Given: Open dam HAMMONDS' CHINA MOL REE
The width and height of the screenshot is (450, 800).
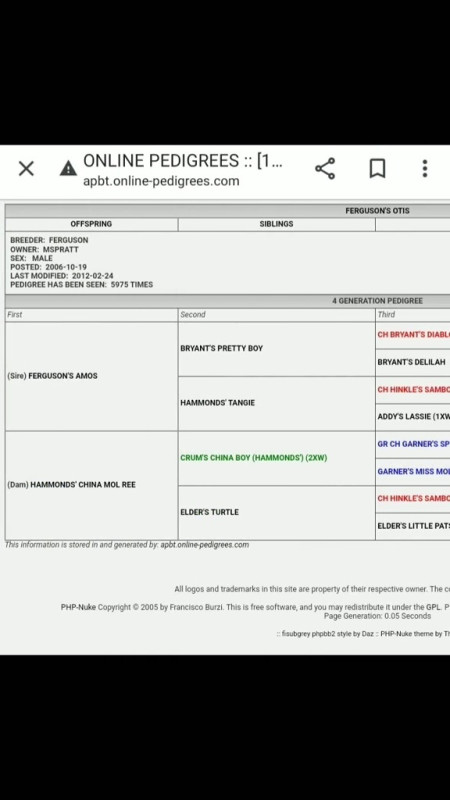Looking at the screenshot, I should [83, 485].
